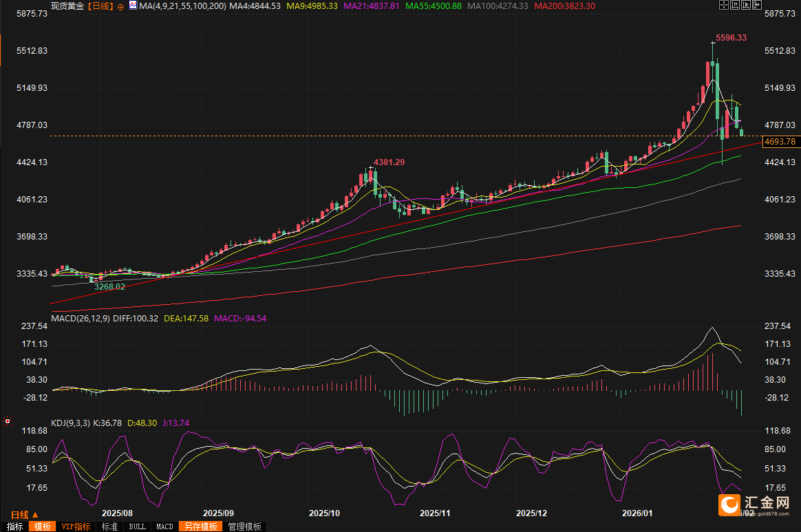Select the 标准 template tab
This screenshot has width=801, height=532.
tap(109, 526)
